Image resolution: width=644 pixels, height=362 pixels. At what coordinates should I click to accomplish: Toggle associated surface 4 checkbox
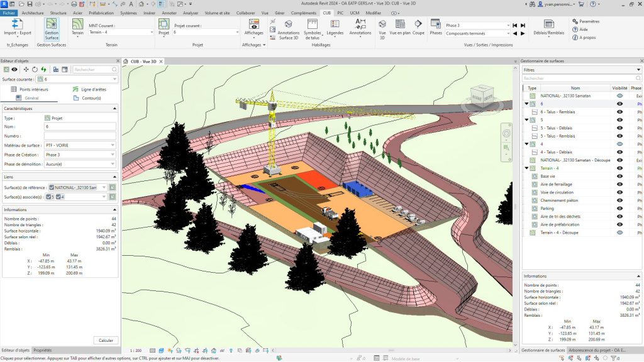[58, 197]
